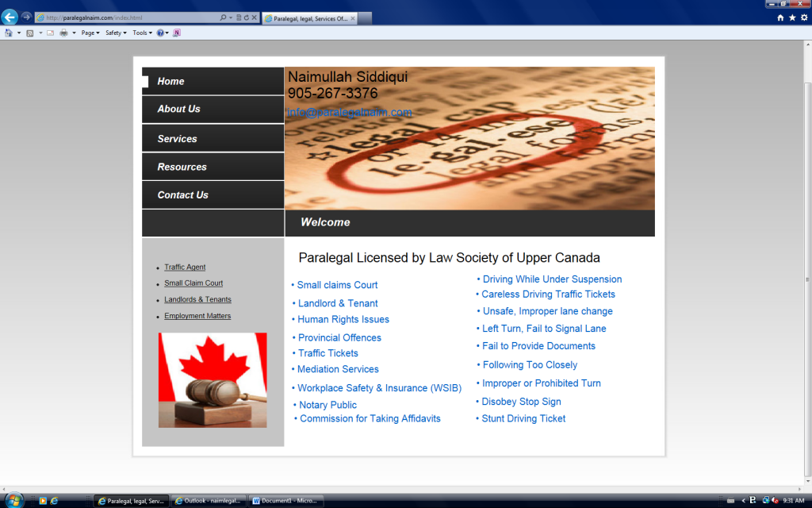
Task: Expand the Safety dropdown menu
Action: (x=116, y=33)
